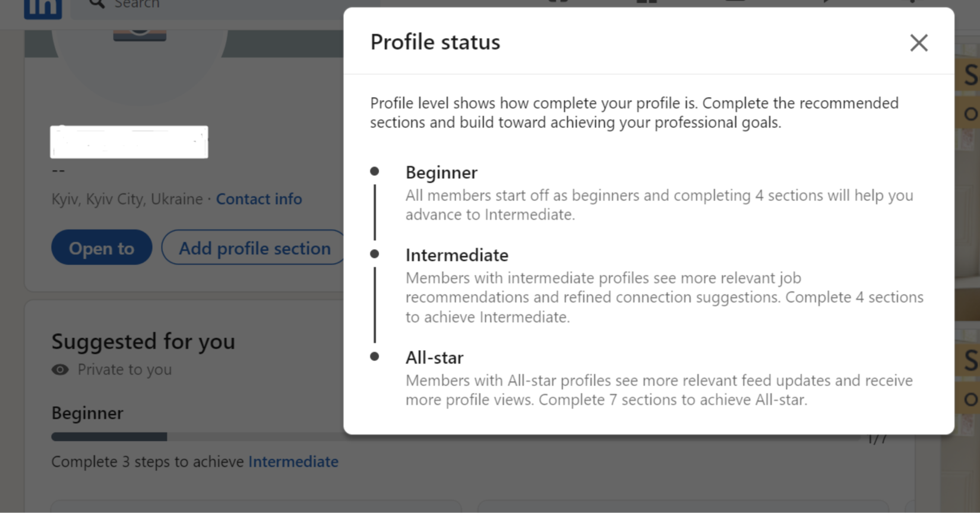Click the Suggested for you heading

[x=143, y=341]
